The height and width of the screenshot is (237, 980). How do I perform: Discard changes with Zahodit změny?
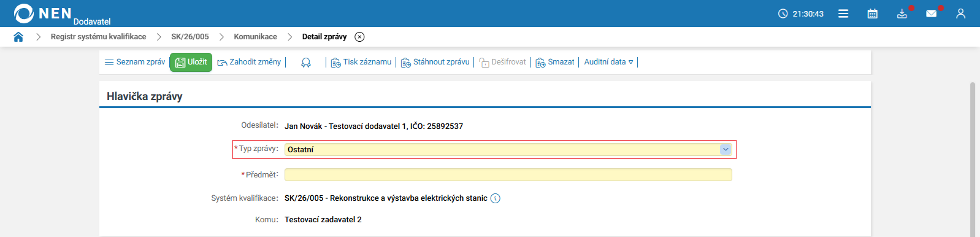coord(249,62)
